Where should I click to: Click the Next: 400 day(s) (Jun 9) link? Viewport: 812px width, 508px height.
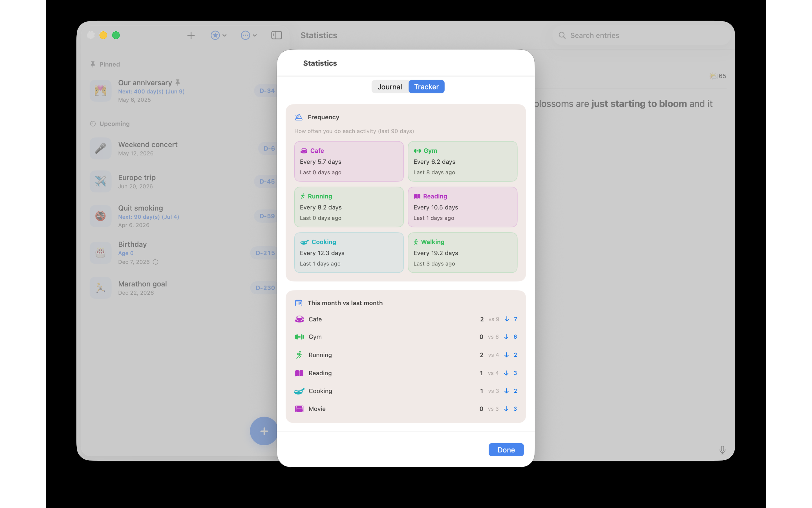[x=151, y=91]
